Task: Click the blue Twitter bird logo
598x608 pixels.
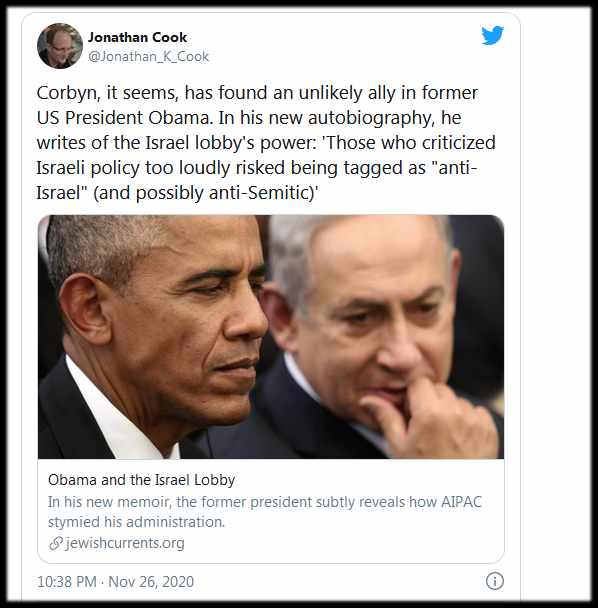Action: (493, 35)
